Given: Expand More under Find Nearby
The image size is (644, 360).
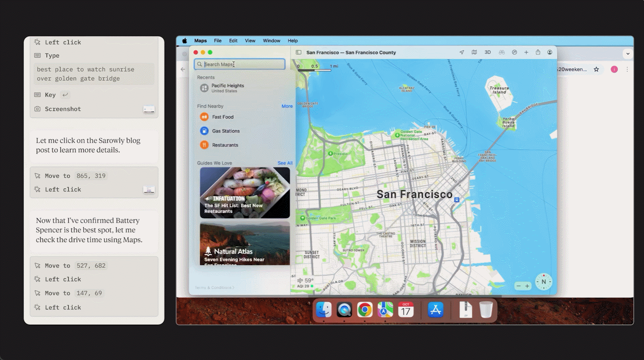Looking at the screenshot, I should [287, 106].
